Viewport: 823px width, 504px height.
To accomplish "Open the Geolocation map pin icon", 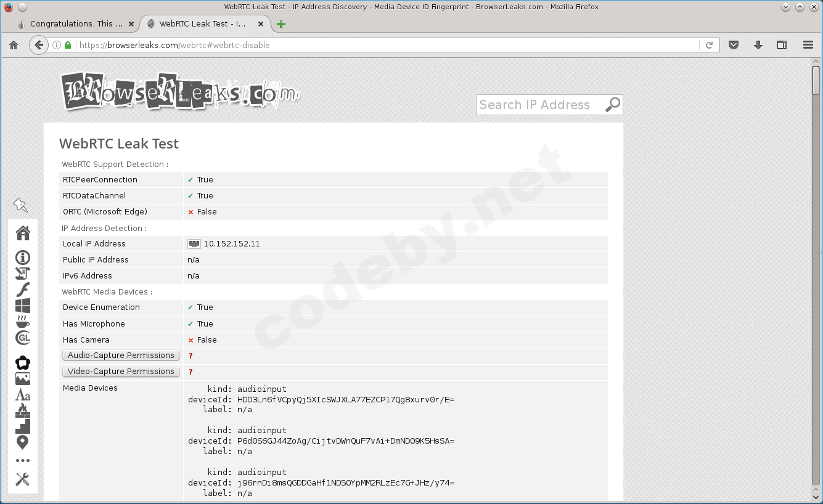I will pyautogui.click(x=23, y=442).
